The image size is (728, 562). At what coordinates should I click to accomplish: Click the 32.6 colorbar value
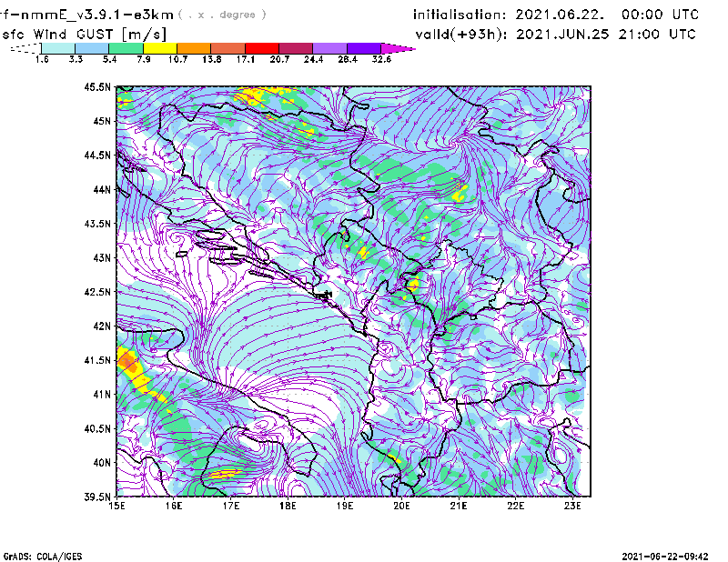381,59
